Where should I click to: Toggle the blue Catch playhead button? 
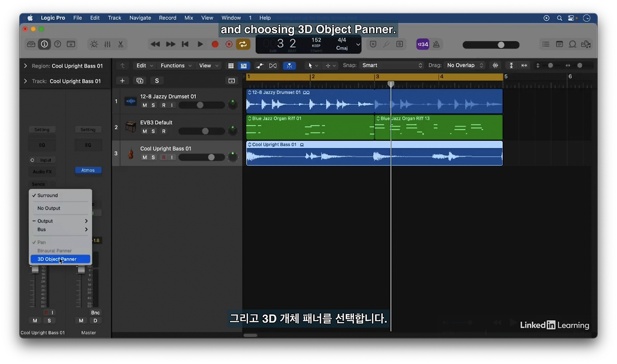point(289,65)
